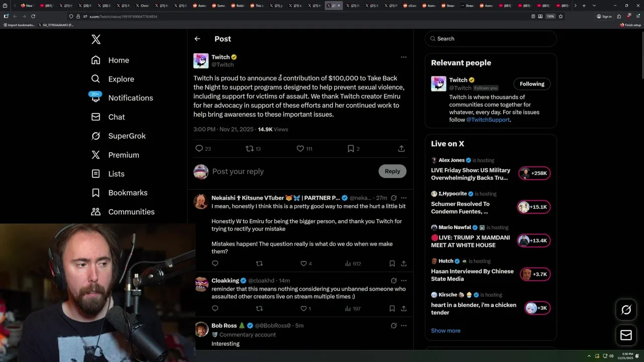Open the Premium page
644x362 pixels.
click(115, 155)
